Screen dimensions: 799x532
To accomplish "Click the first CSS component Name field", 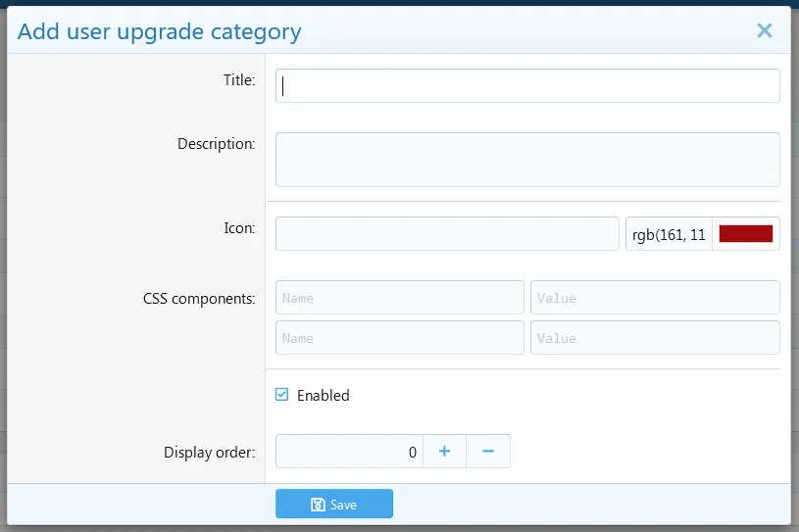I will click(400, 298).
